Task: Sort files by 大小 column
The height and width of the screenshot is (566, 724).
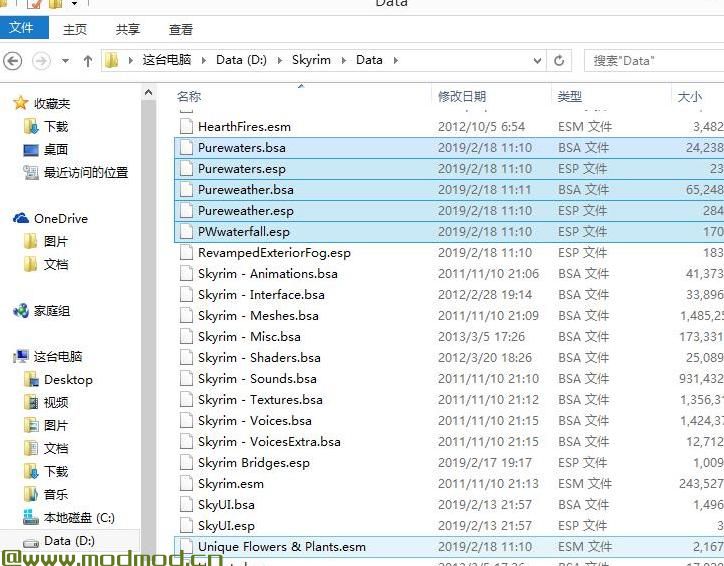Action: pos(689,96)
